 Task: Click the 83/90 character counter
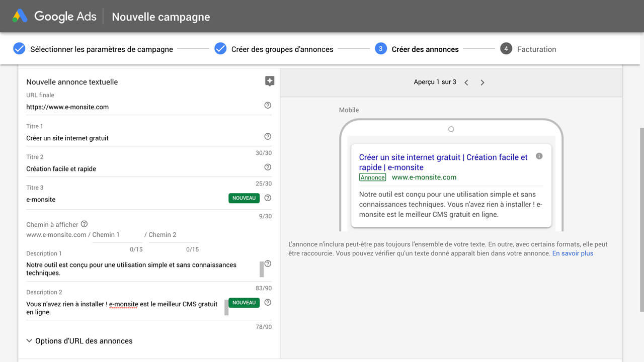click(264, 288)
